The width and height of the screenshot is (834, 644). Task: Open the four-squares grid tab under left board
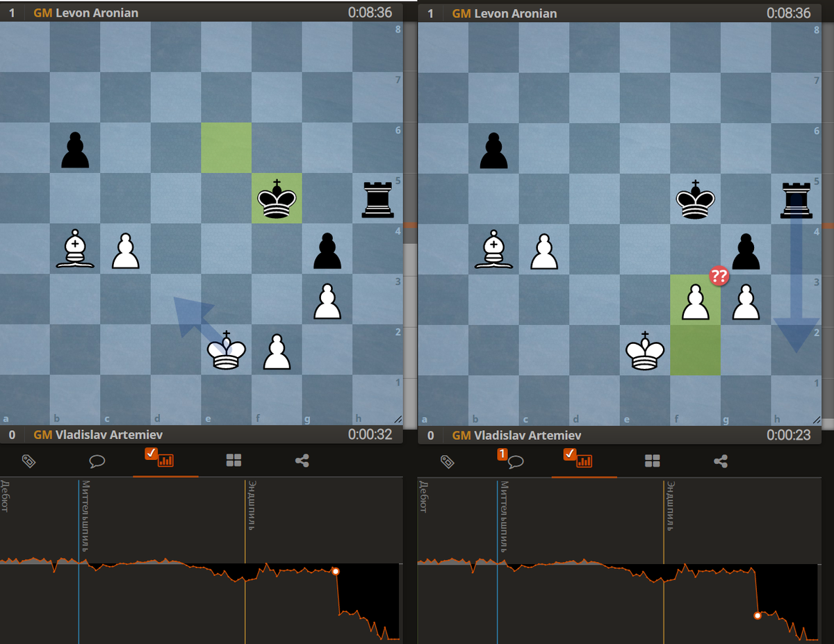pos(234,461)
